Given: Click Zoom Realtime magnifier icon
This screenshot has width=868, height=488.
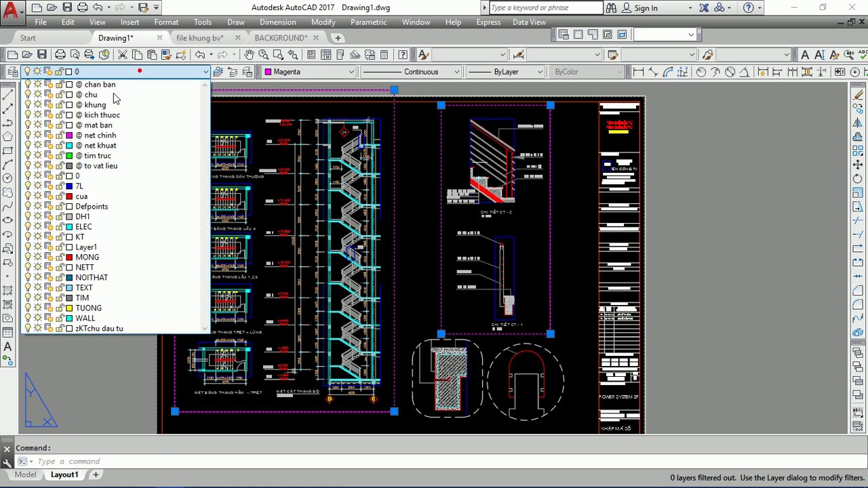Looking at the screenshot, I should pos(263,54).
